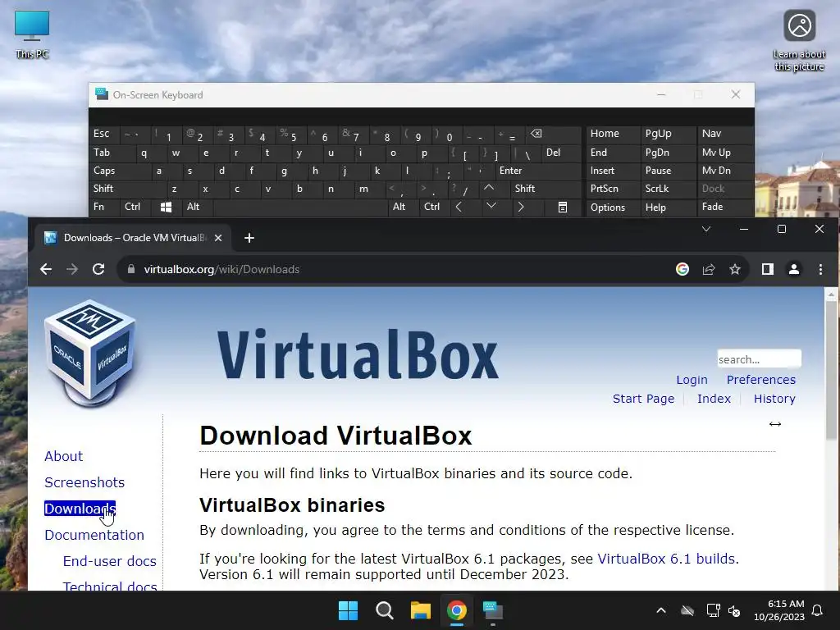840x630 pixels.
Task: Click the down arrow key on On-Screen Keyboard
Action: coord(491,206)
